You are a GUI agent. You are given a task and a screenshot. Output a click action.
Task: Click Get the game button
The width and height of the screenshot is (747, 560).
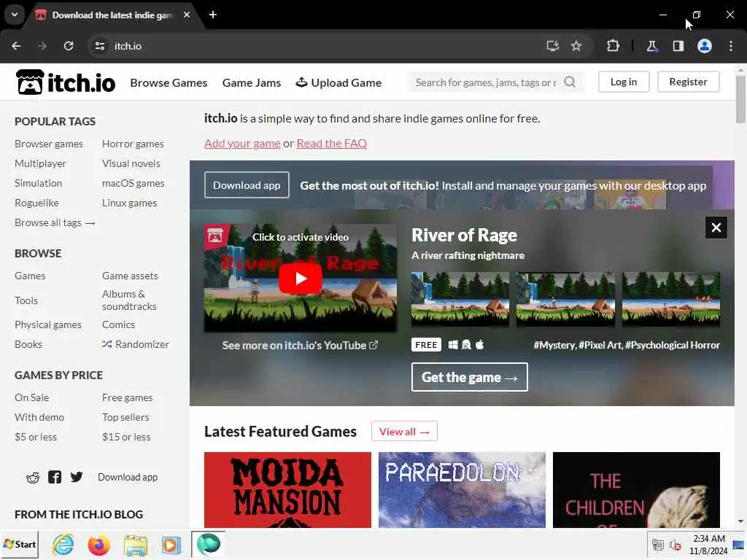tap(470, 377)
